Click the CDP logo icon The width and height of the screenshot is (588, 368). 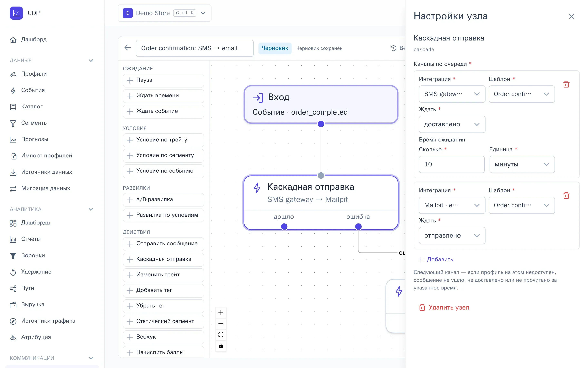[x=16, y=13]
